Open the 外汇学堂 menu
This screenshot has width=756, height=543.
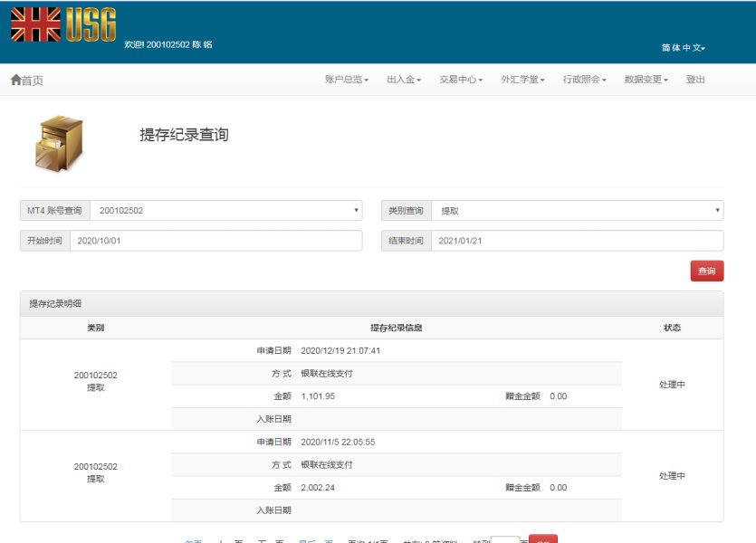522,80
